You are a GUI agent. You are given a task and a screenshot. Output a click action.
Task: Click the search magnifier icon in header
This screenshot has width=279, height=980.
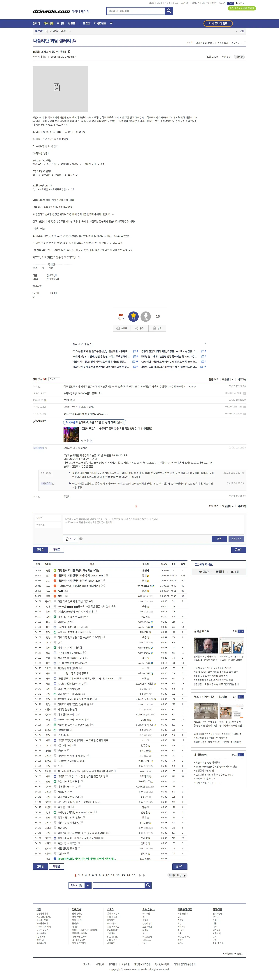click(x=169, y=11)
